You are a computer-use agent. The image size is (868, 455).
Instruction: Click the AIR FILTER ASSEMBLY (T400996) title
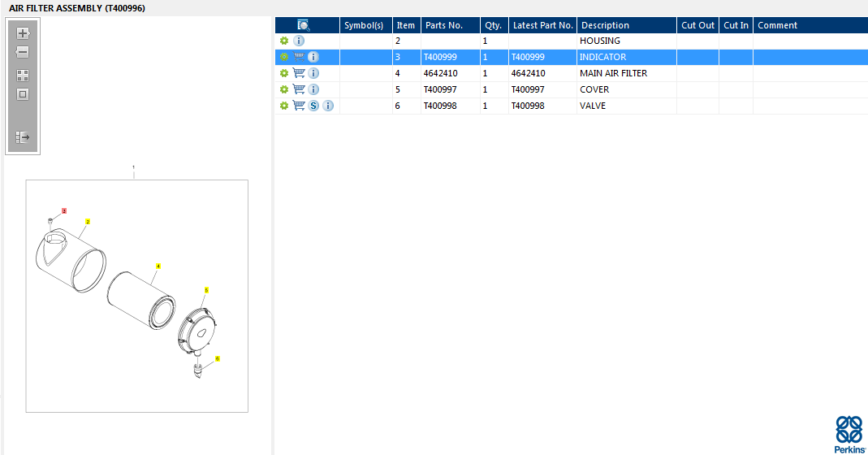click(77, 8)
